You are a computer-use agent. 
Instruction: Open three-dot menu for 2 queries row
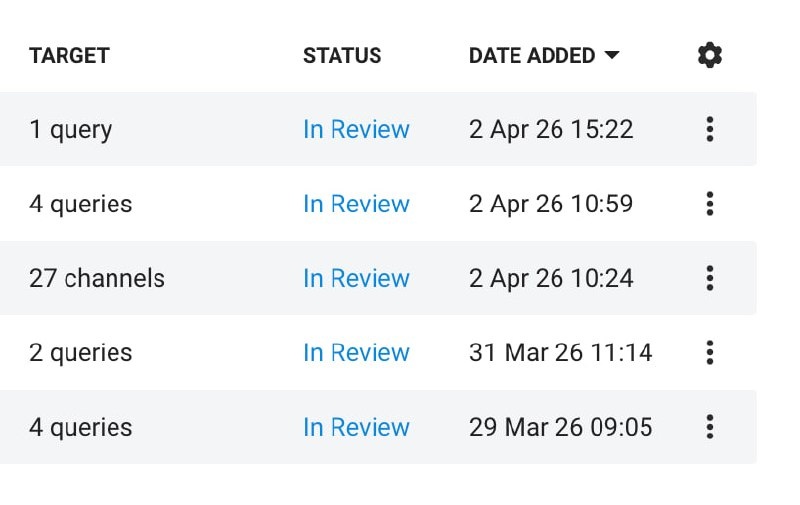[710, 352]
